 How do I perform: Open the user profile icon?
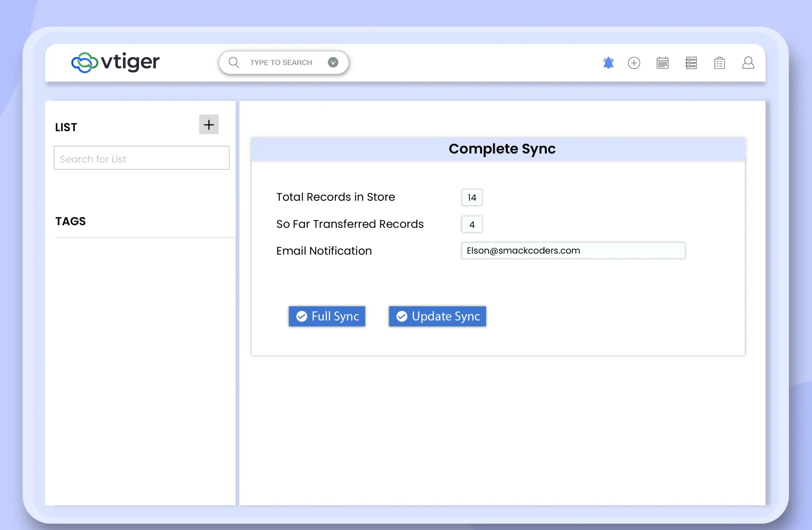(x=748, y=63)
